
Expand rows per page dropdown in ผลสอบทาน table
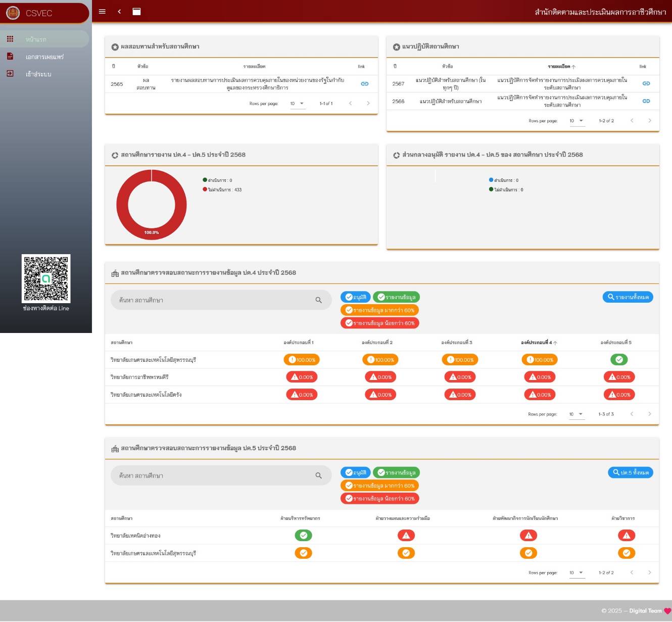[297, 104]
